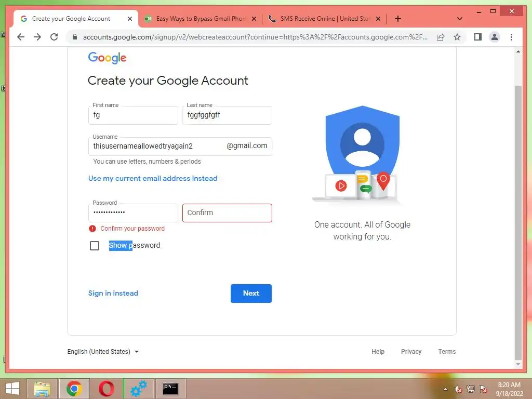This screenshot has height=399, width=532.
Task: Expand the tab search chevron
Action: coord(460,19)
